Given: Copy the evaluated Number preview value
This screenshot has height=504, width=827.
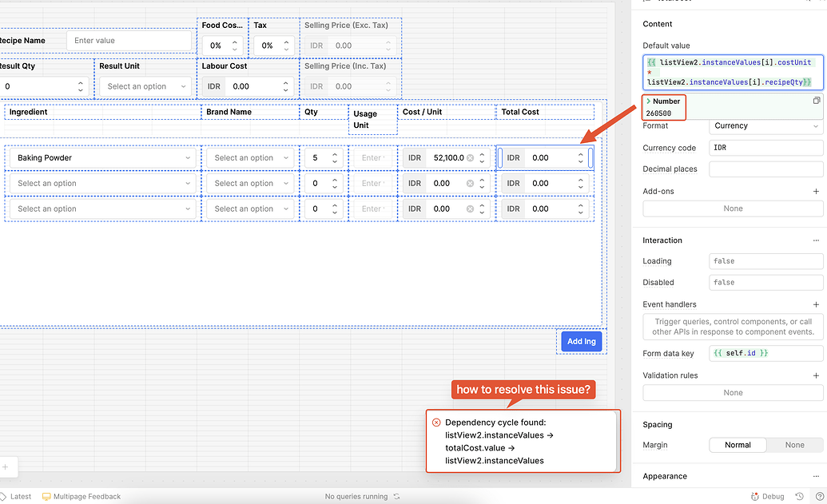Looking at the screenshot, I should pyautogui.click(x=817, y=101).
